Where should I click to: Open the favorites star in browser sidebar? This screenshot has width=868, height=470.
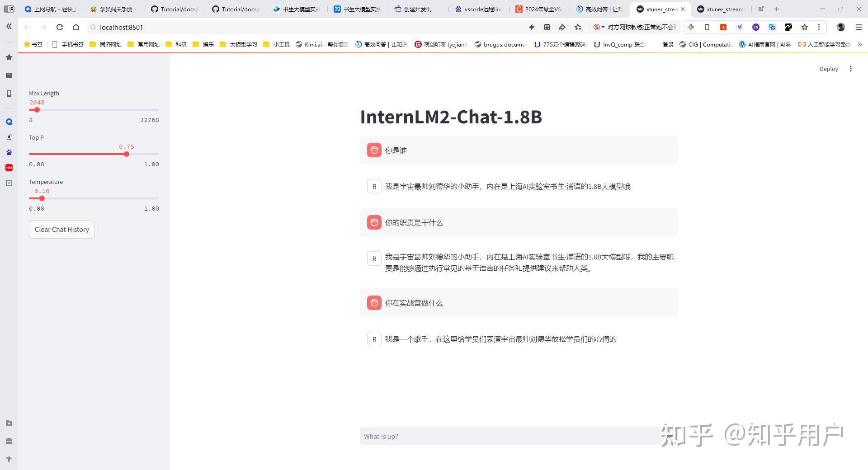[9, 57]
